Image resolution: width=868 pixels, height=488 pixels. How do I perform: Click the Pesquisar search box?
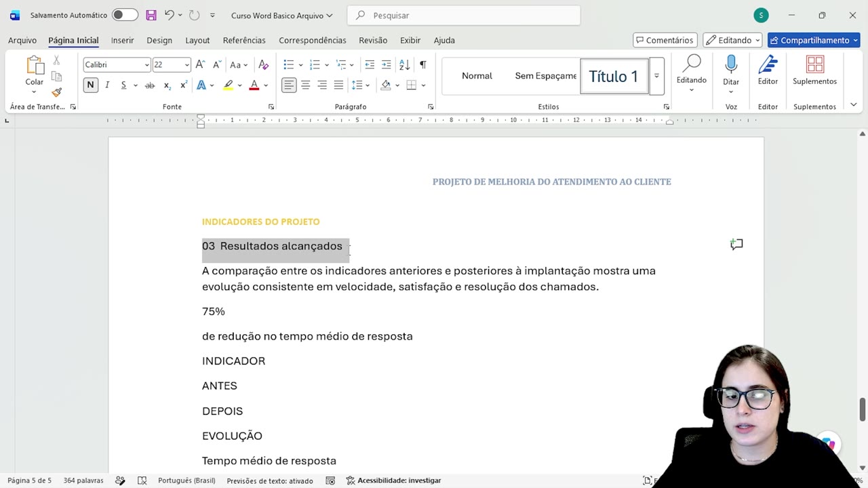click(464, 15)
